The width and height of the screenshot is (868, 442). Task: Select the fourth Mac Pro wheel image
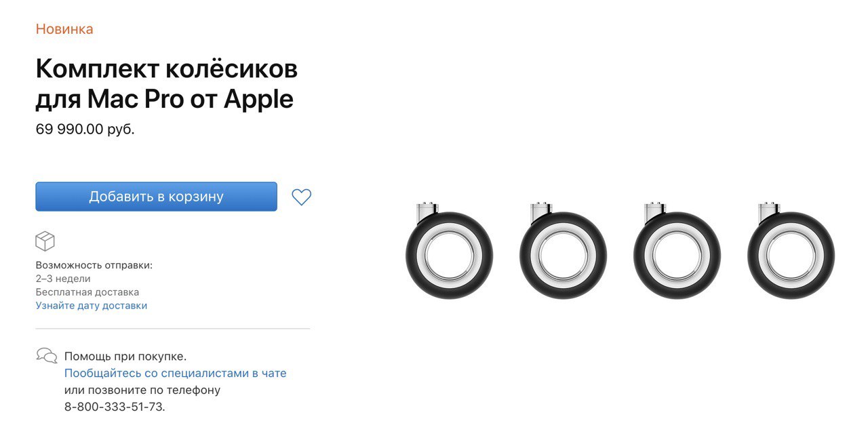791,250
